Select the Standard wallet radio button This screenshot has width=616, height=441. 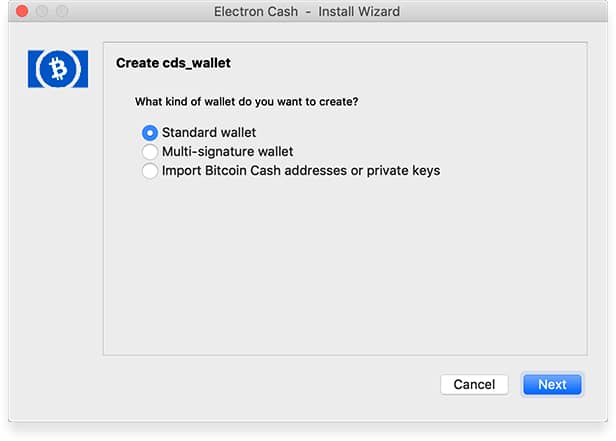150,133
